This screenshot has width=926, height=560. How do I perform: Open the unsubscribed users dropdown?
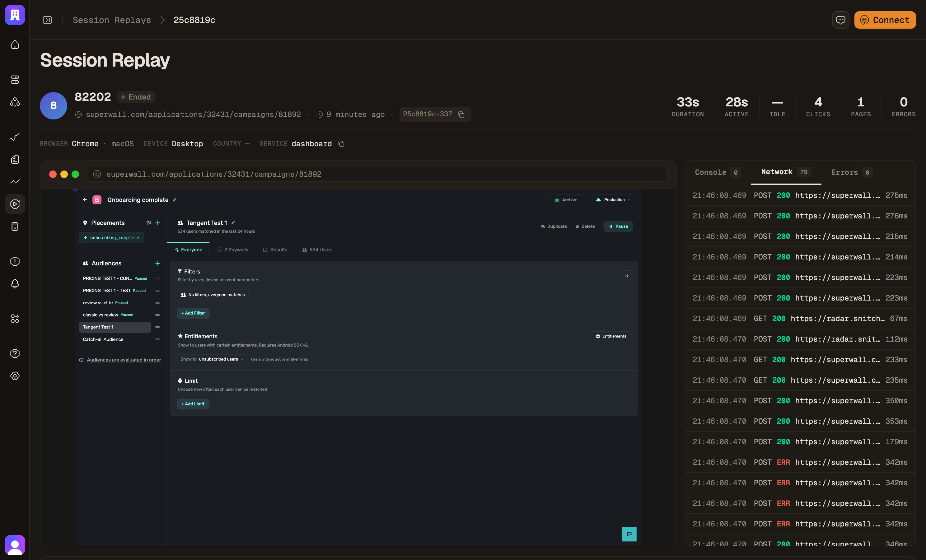click(x=212, y=359)
